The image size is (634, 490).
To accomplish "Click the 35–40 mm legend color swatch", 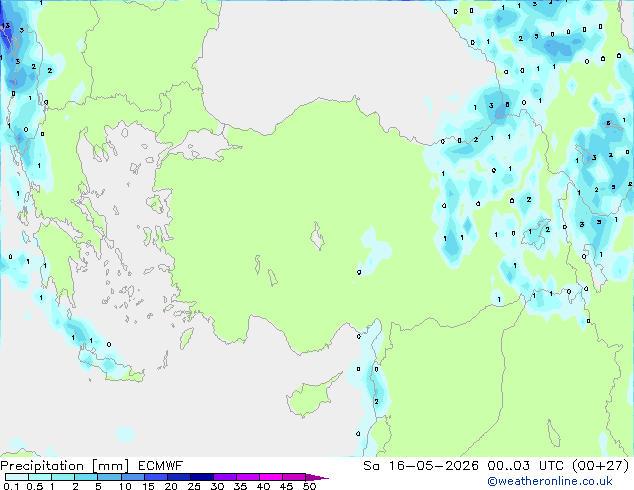I will [248, 477].
